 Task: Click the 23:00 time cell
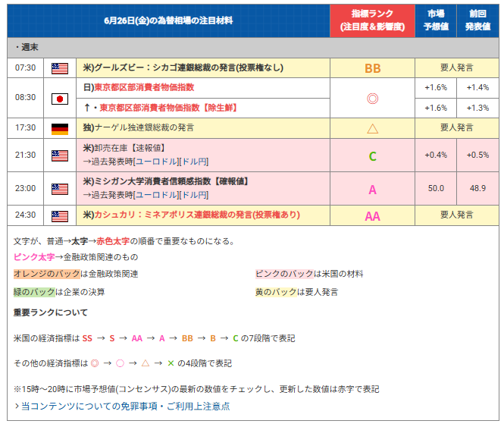tap(26, 188)
